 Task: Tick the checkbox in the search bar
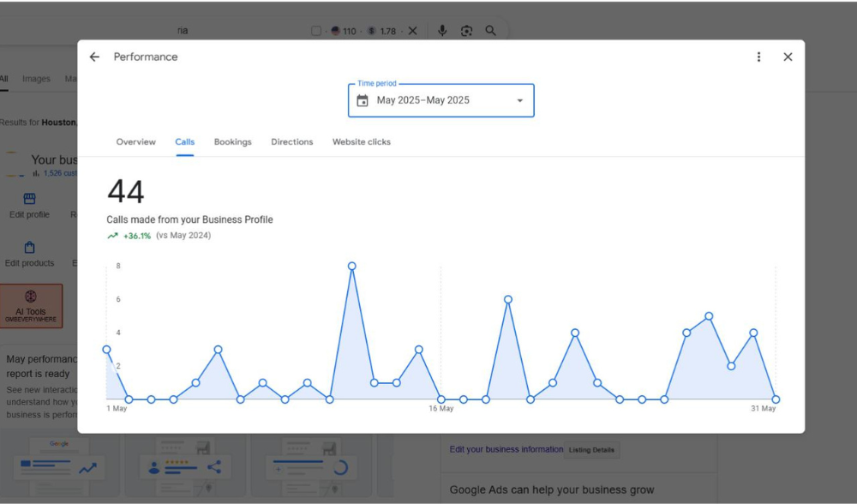[x=316, y=31]
